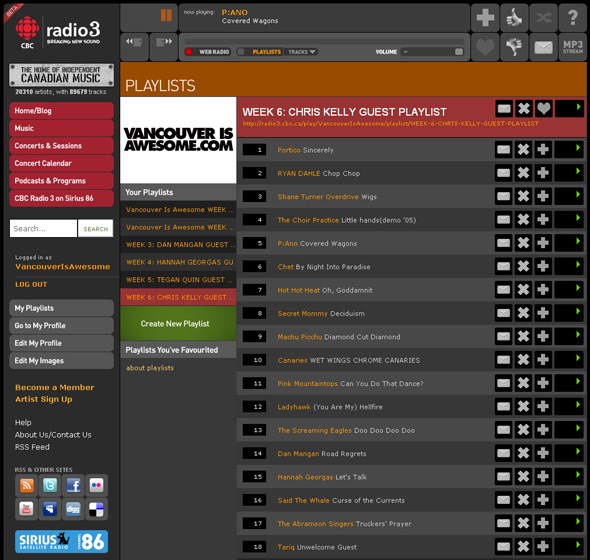Image resolution: width=590 pixels, height=560 pixels.
Task: Add Shane Turner Overdrive Wigs track
Action: (x=543, y=196)
